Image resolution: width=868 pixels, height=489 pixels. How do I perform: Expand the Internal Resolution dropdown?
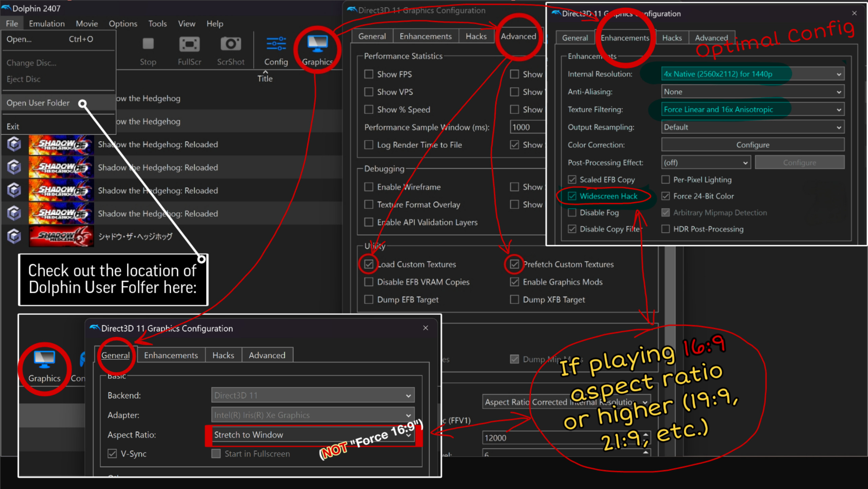coord(752,74)
